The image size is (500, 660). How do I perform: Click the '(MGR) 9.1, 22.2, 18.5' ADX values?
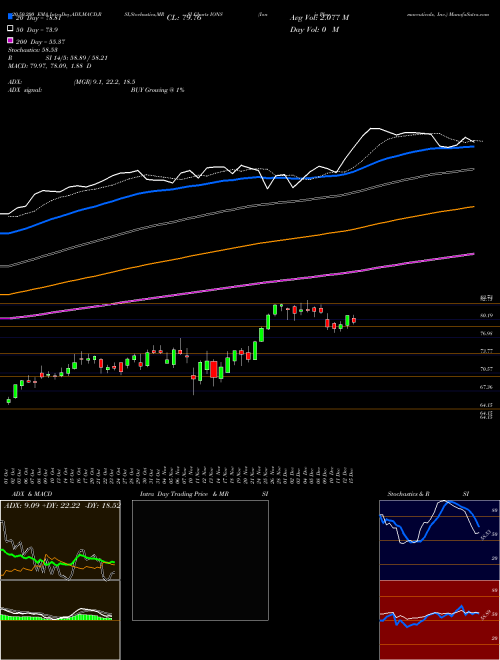(x=104, y=82)
